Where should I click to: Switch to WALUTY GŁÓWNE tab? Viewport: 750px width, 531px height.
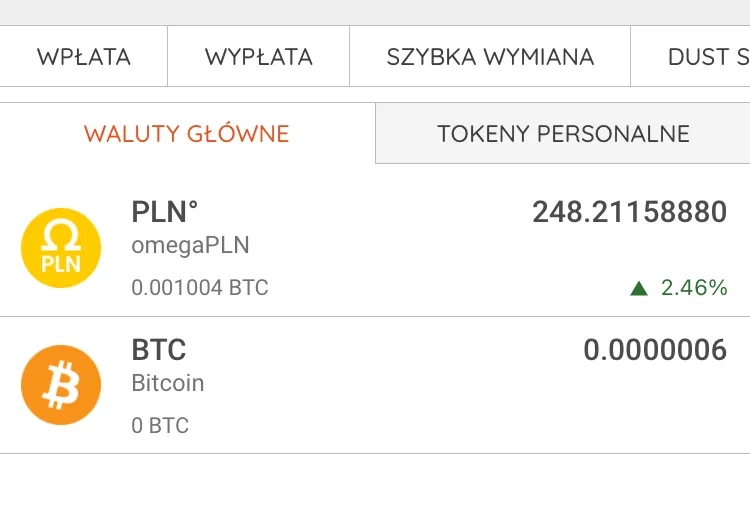pos(187,133)
